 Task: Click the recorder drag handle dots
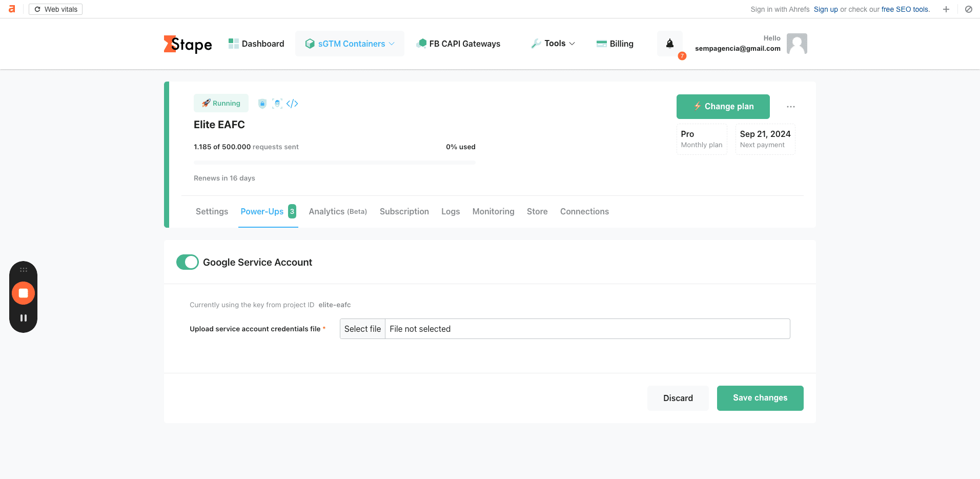(x=23, y=270)
